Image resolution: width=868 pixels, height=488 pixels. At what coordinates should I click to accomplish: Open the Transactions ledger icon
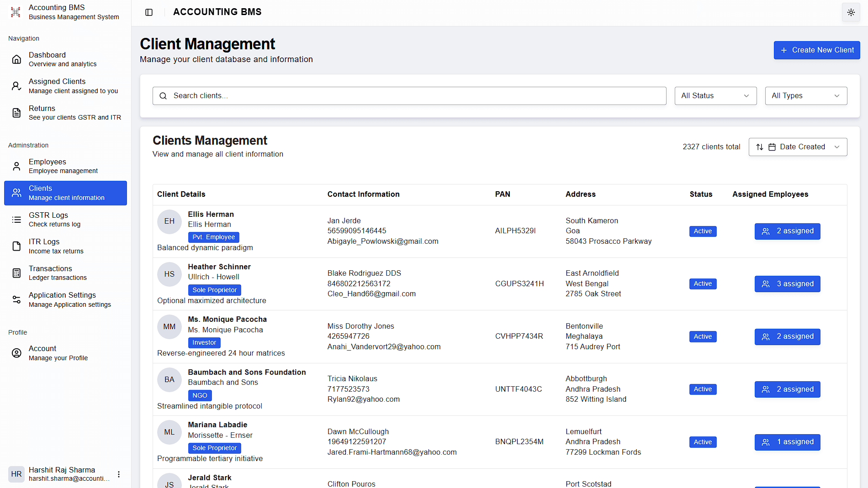click(16, 273)
